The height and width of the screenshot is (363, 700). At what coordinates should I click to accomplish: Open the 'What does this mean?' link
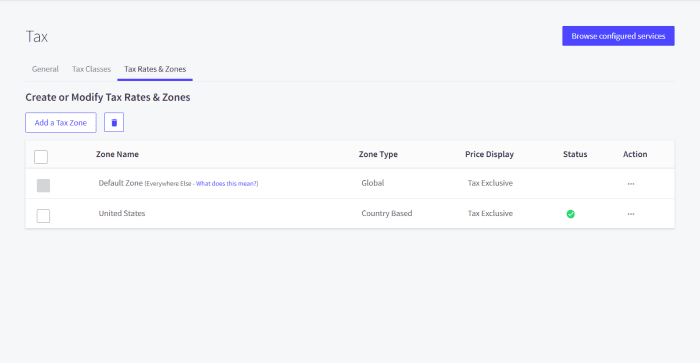227,184
